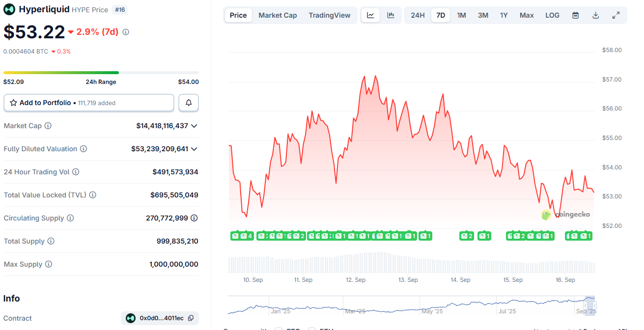This screenshot has height=330, width=644.
Task: Switch to the Market Cap tab
Action: click(278, 15)
